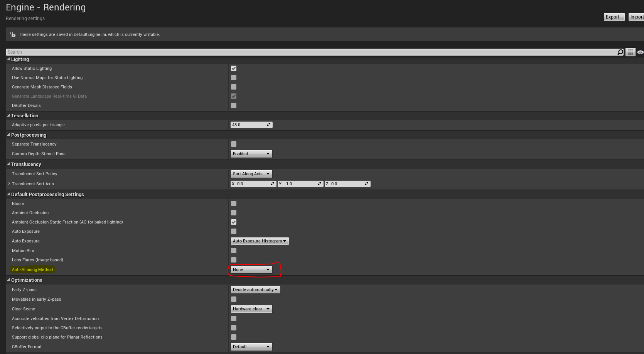Click the eye visibility icon beside search
Image resolution: width=644 pixels, height=354 pixels.
[x=640, y=52]
